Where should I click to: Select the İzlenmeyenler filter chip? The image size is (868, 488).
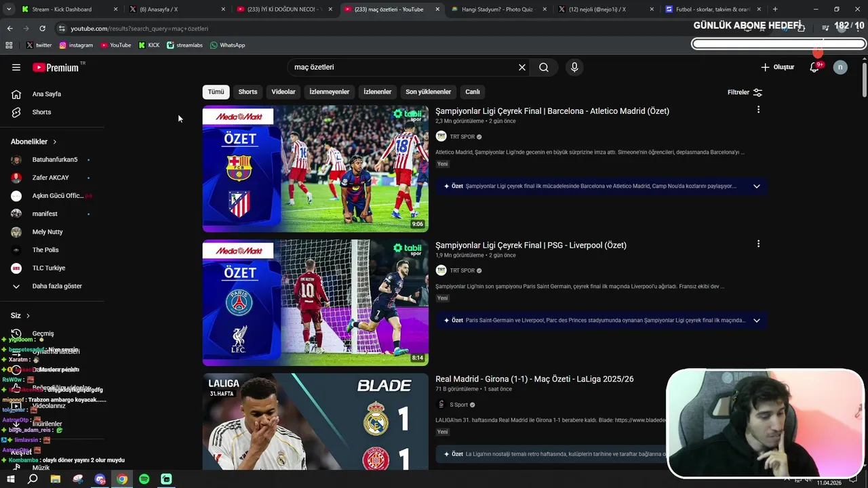click(330, 91)
